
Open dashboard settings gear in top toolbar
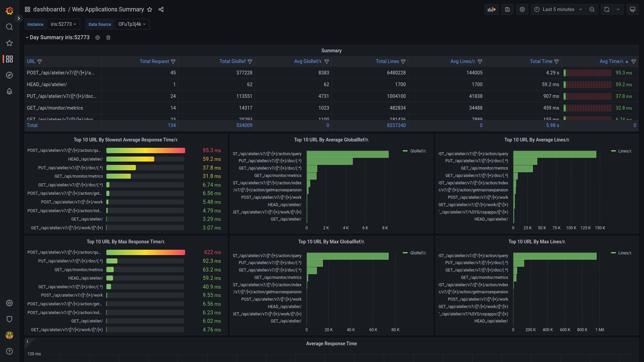tap(522, 9)
